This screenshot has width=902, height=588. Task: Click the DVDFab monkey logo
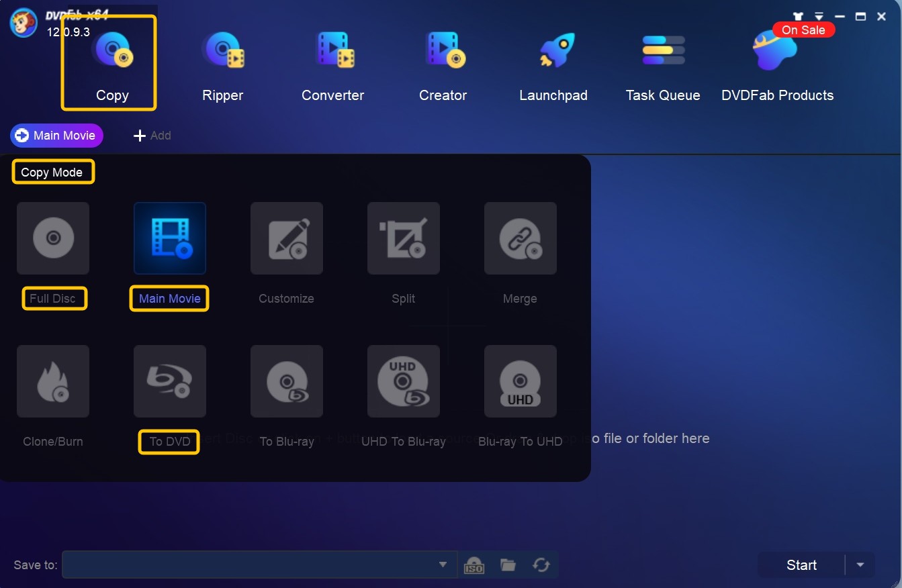(x=24, y=23)
